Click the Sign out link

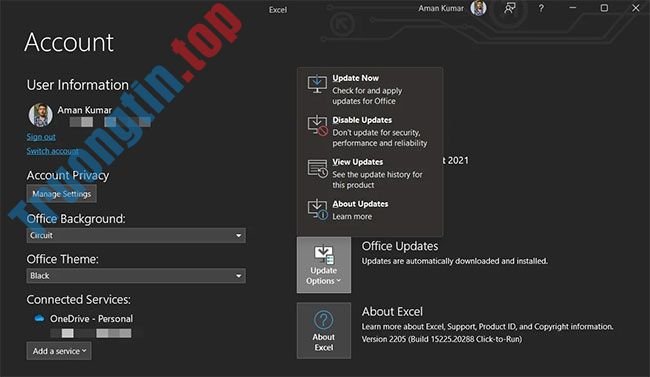(x=41, y=137)
